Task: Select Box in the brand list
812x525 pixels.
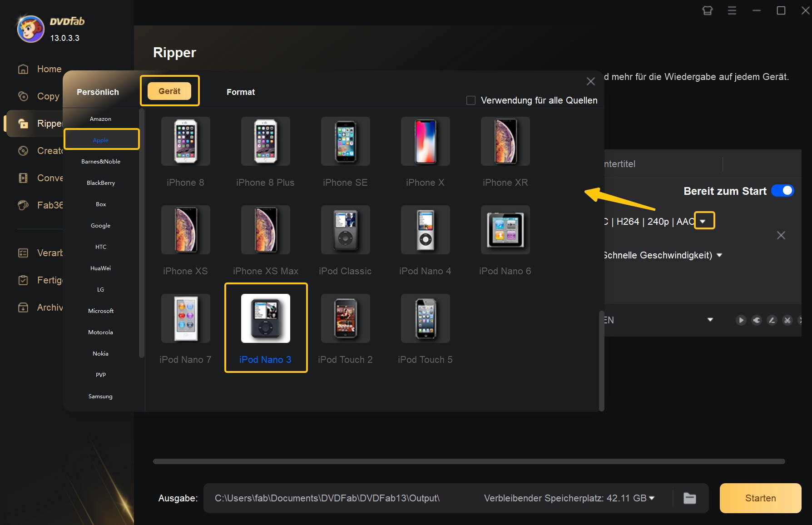Action: point(101,204)
